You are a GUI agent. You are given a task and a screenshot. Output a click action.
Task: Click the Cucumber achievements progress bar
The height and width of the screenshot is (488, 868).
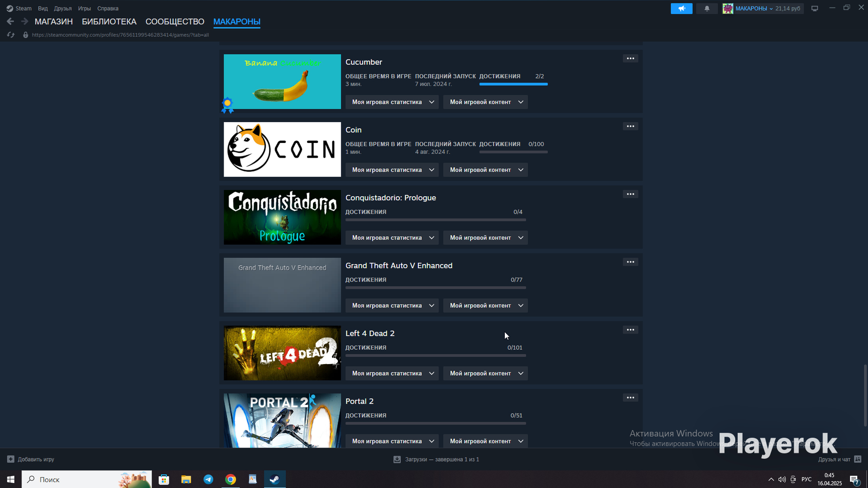point(514,84)
